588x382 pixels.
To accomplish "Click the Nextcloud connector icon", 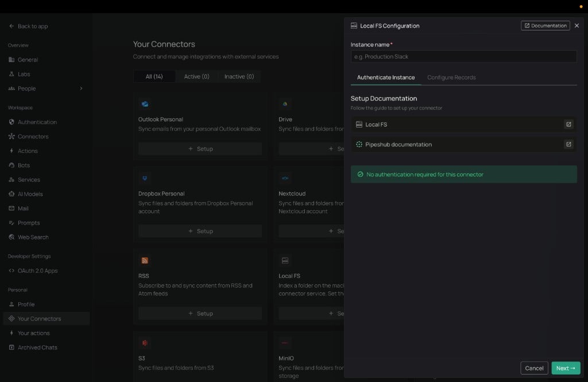I will coord(285,178).
